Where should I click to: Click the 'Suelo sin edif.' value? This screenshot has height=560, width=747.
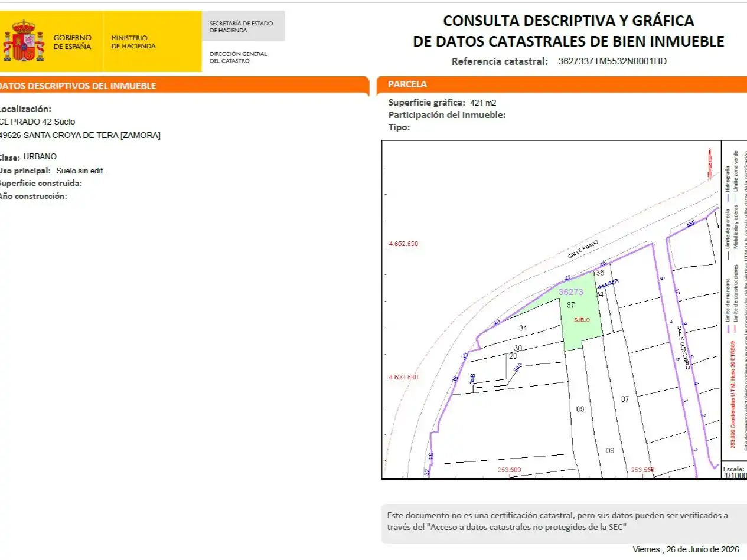80,171
